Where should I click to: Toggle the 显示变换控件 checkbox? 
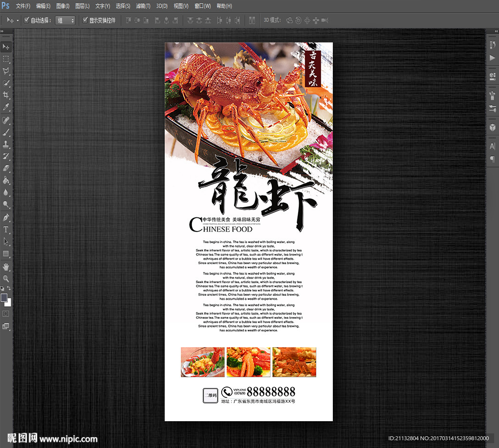85,20
